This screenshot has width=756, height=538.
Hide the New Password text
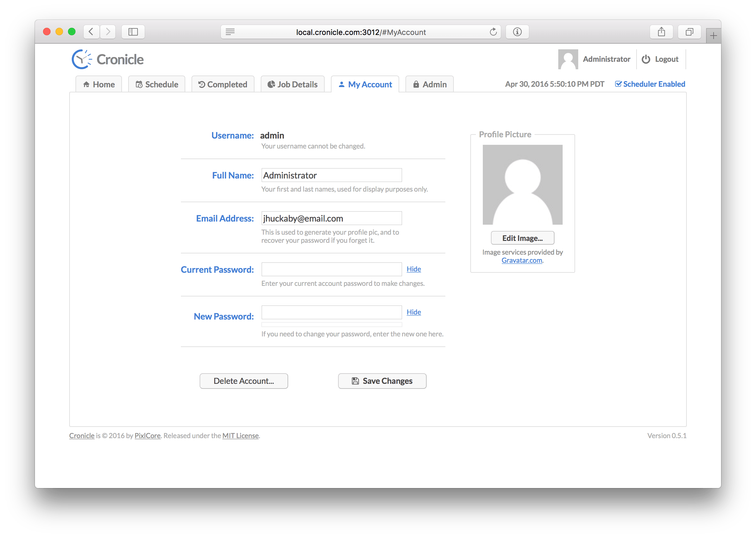[x=414, y=312]
